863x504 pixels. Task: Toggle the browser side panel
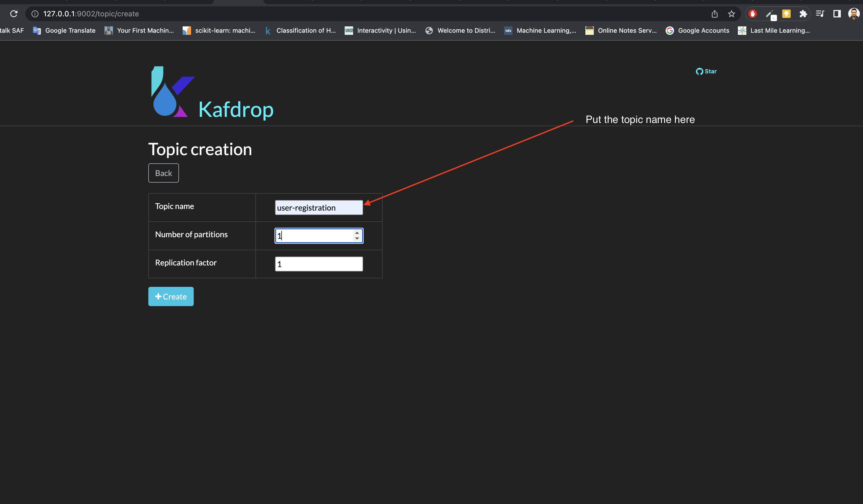(837, 14)
